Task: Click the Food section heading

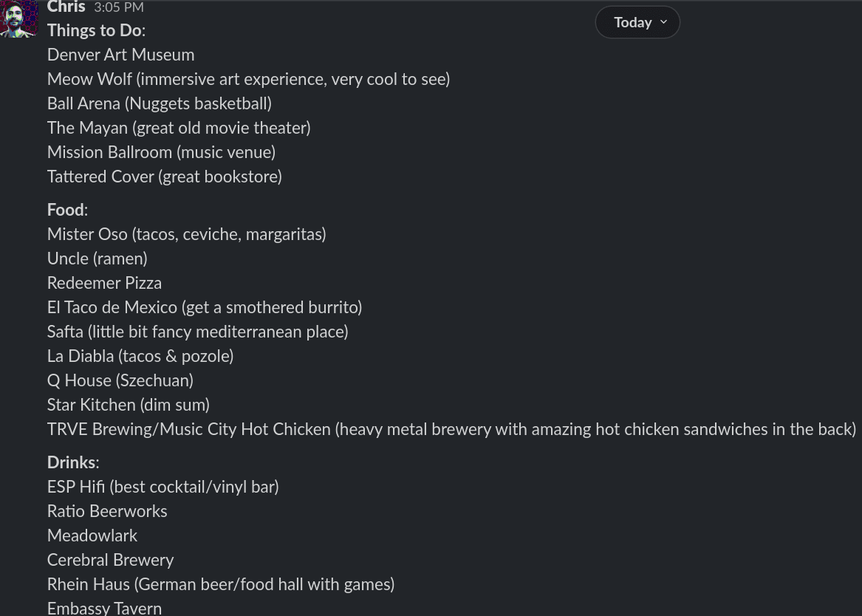Action: coord(66,210)
